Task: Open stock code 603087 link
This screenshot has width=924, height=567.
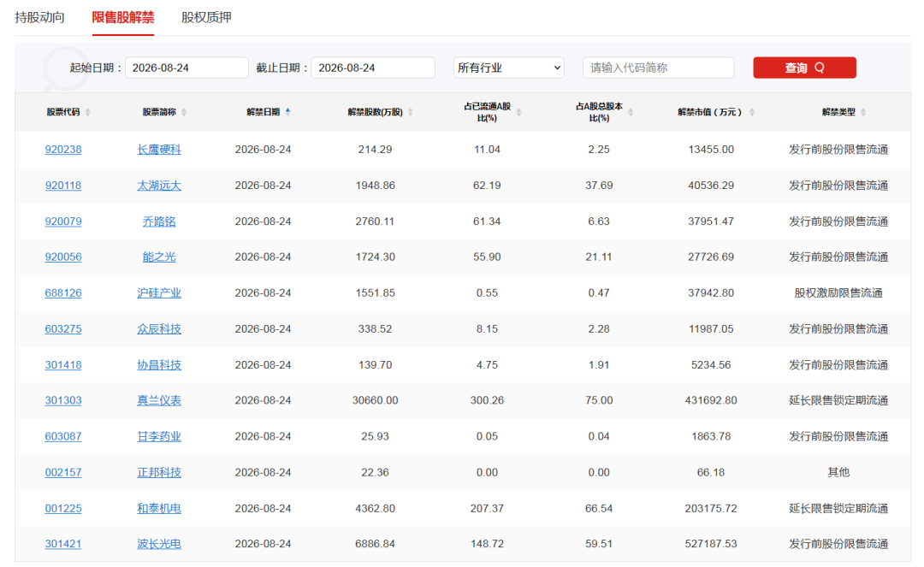Action: pyautogui.click(x=63, y=436)
